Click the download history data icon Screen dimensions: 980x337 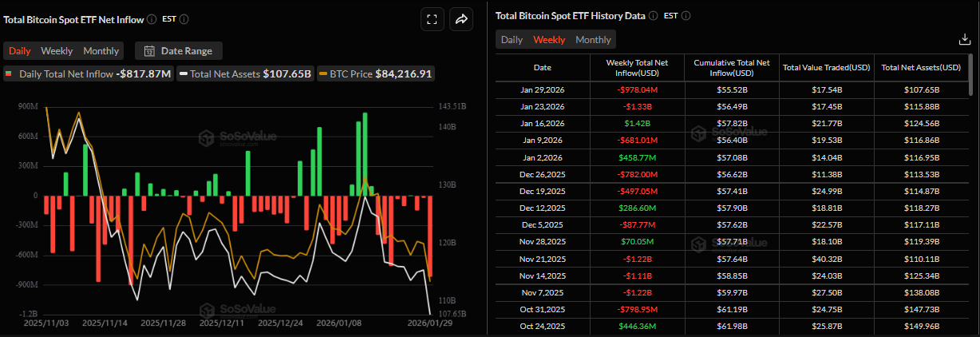964,39
